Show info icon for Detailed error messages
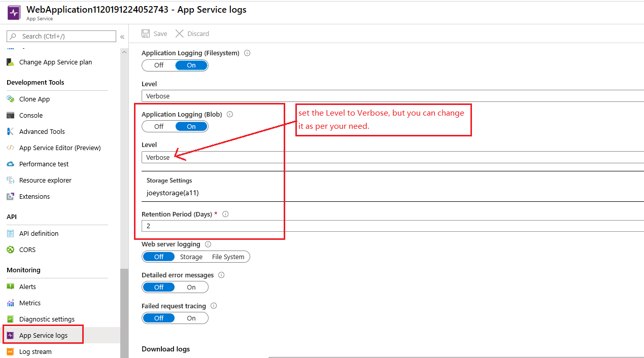Screen dimensions: 644x358 [x=221, y=275]
